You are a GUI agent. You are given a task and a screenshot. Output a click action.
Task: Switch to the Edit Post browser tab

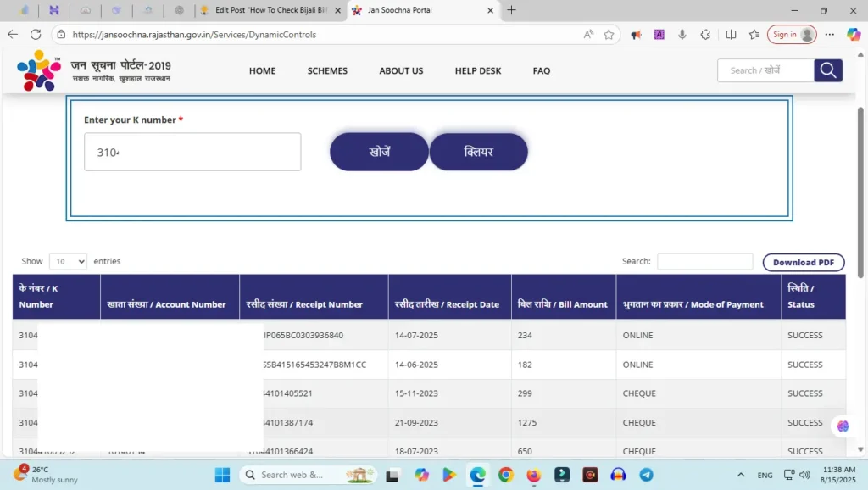(x=270, y=10)
